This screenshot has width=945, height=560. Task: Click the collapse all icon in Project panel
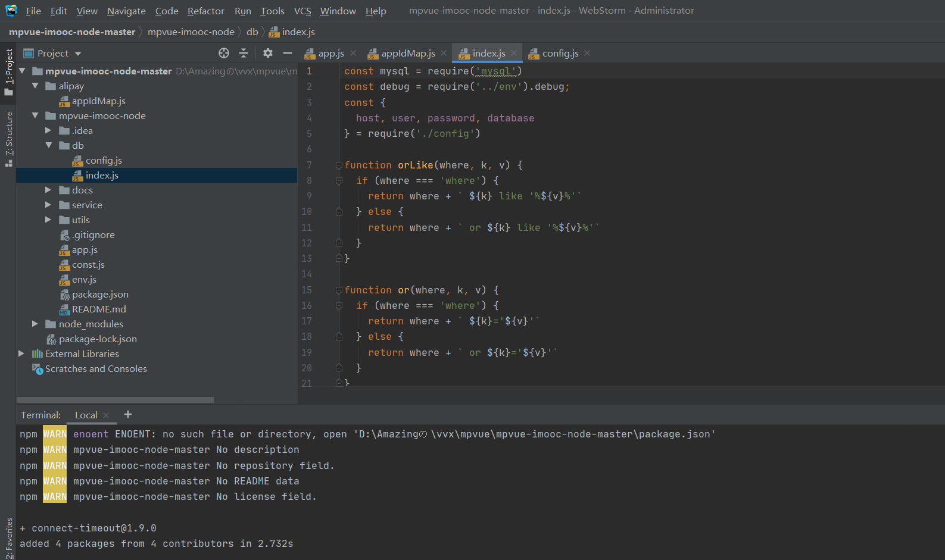point(244,53)
